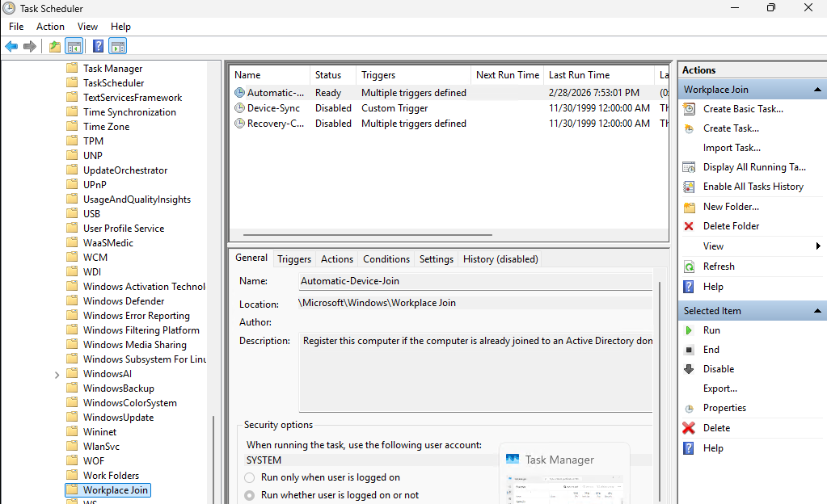Click the green Run play icon
827x504 pixels.
point(689,330)
